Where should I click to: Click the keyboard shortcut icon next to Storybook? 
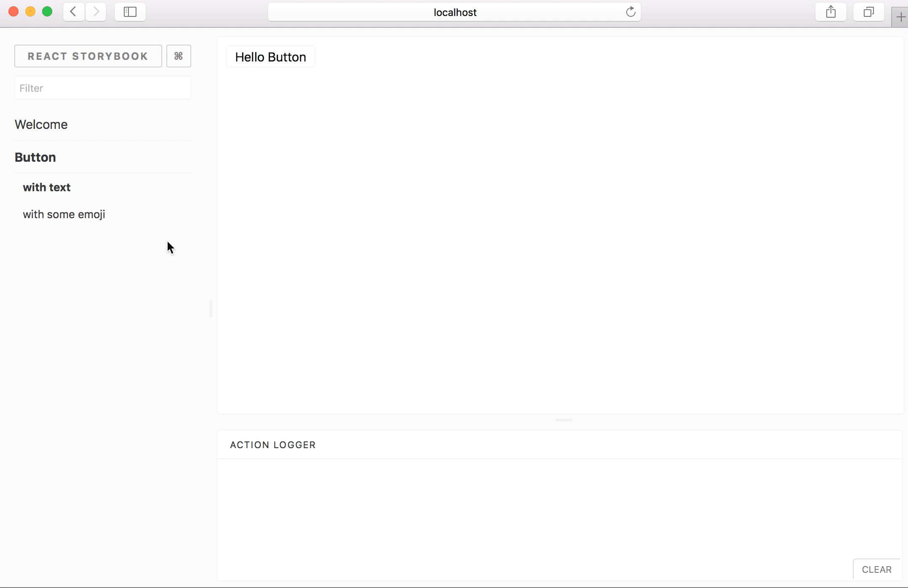pos(178,56)
